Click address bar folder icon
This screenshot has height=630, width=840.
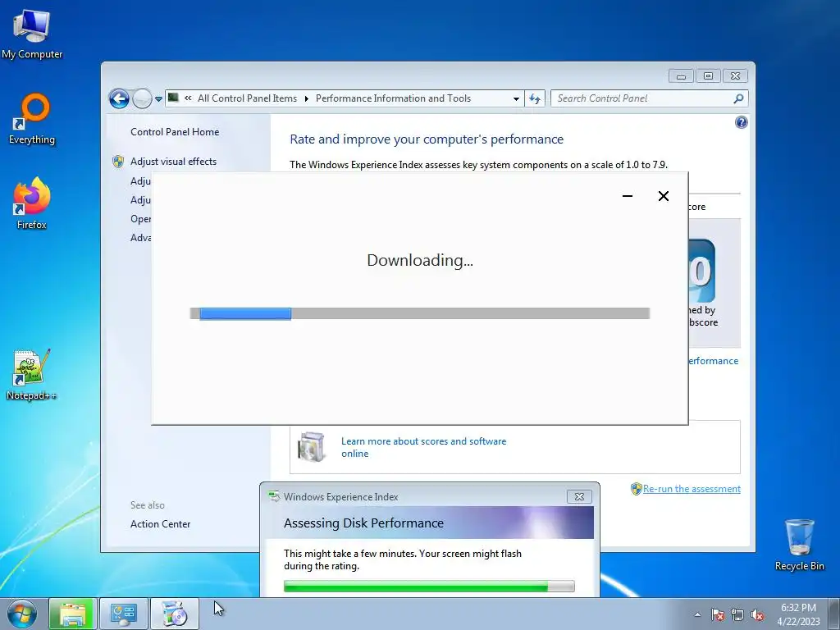[x=173, y=98]
